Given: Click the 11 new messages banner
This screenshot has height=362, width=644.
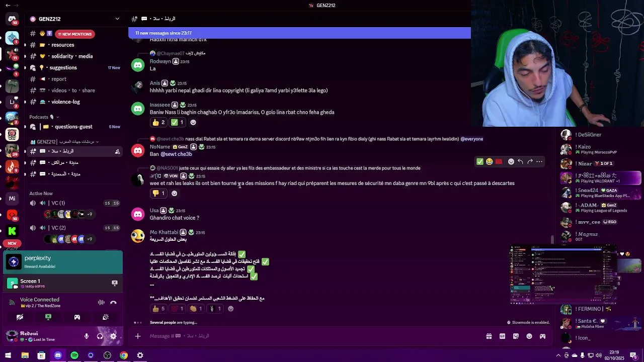Looking at the screenshot, I should (299, 33).
